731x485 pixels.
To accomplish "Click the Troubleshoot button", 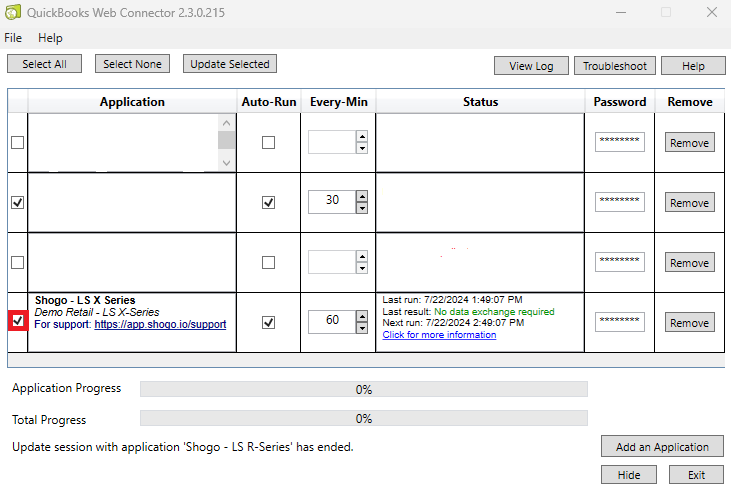I will [x=614, y=66].
